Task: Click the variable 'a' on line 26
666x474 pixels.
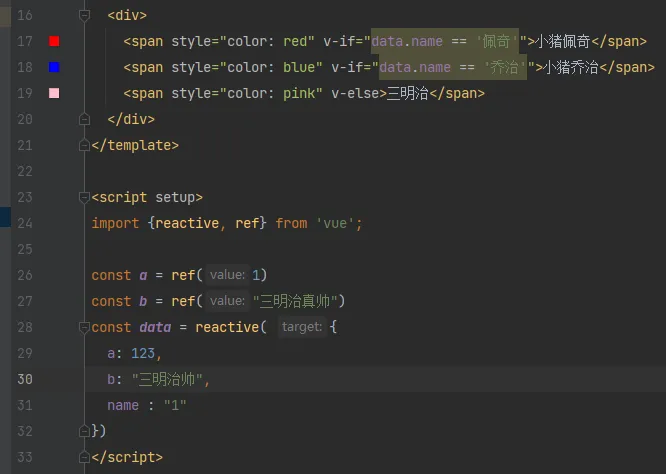Action: [x=143, y=276]
